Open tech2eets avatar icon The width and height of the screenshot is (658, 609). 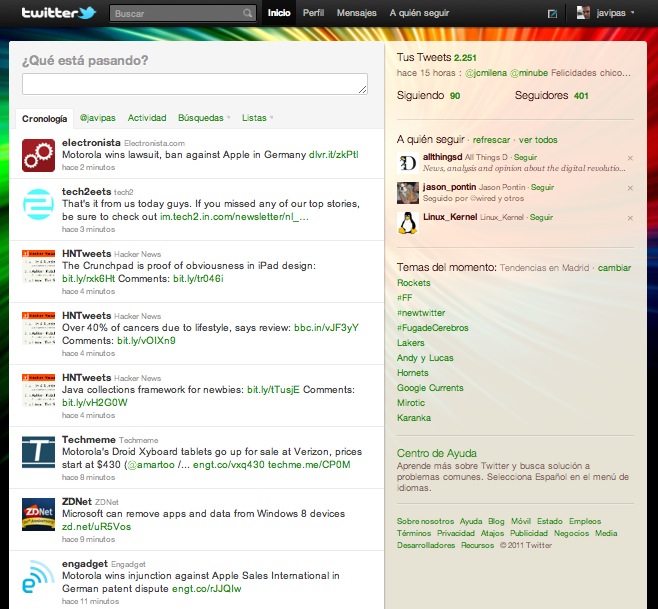38,204
